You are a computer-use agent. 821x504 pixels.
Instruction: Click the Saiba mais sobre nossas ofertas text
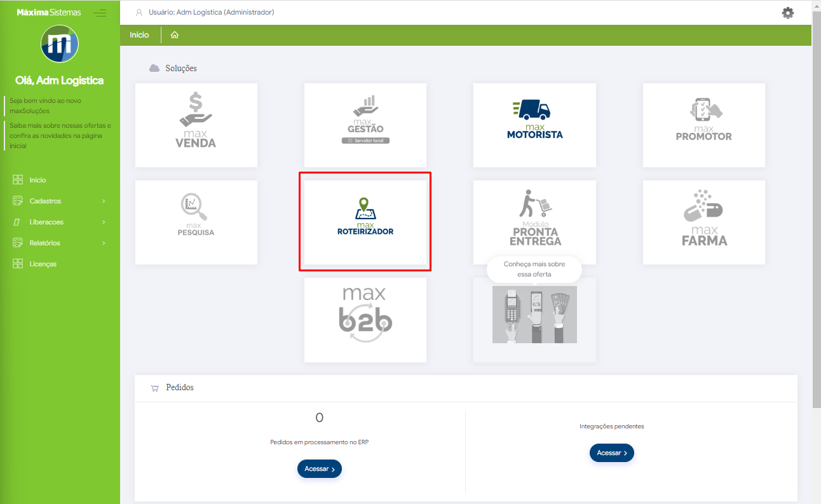coord(60,135)
